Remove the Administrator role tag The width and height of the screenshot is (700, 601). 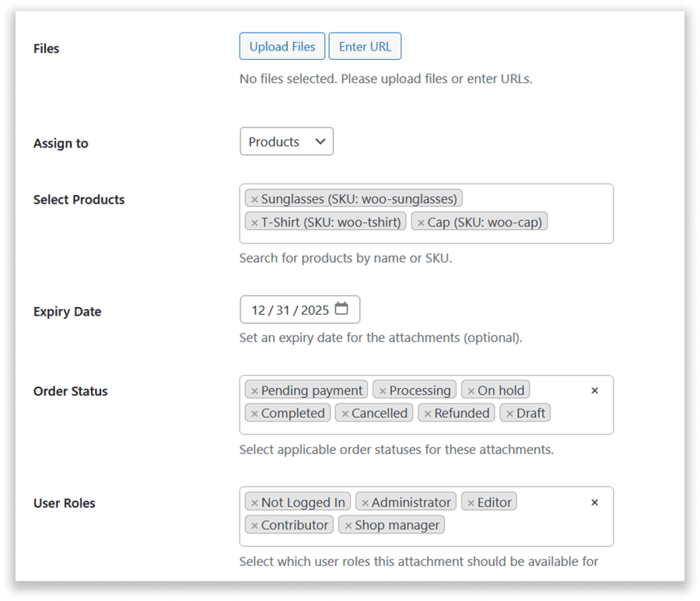pyautogui.click(x=365, y=503)
